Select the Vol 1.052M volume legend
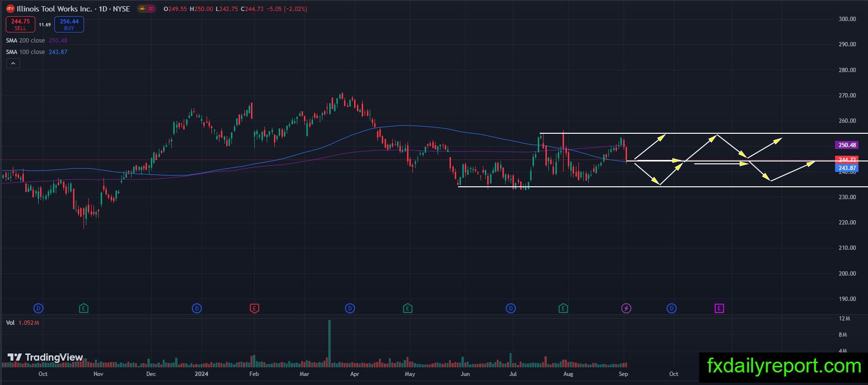Screen dimensions: 868x385 coord(22,323)
